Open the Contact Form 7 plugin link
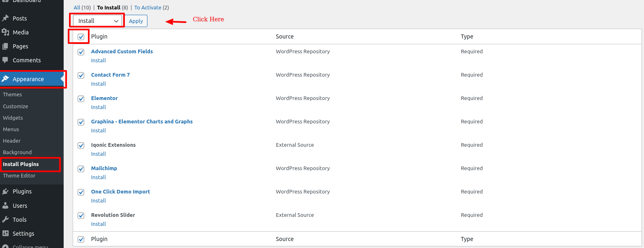 pos(110,75)
